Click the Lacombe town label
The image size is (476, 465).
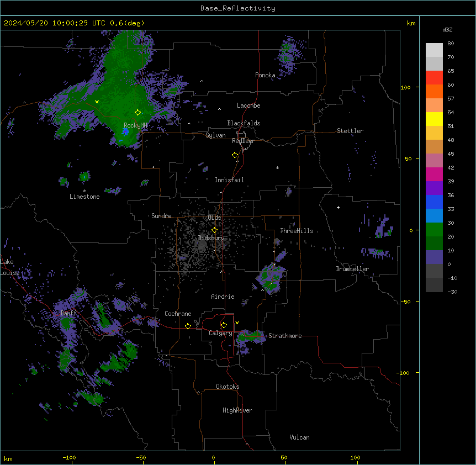[248, 105]
